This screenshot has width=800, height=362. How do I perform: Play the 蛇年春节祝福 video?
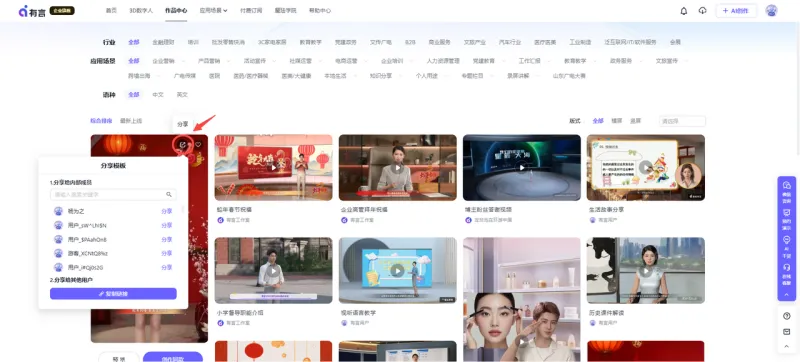pos(273,167)
